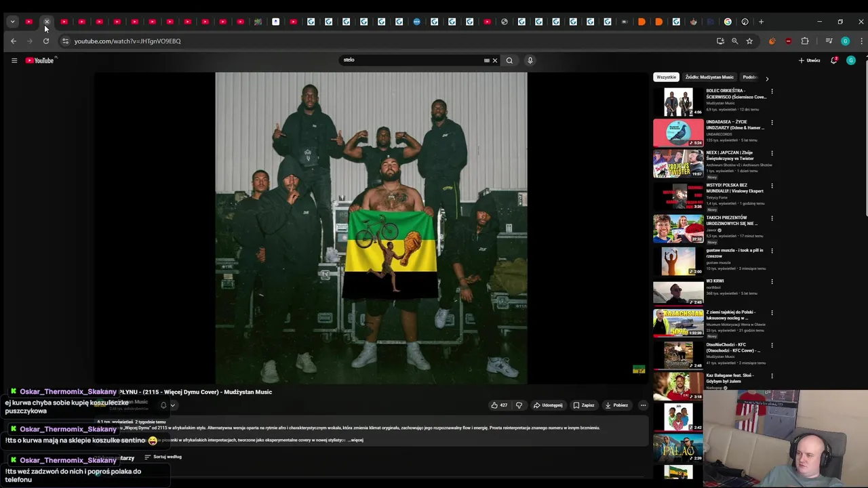Expand the description with ...więcej
The height and width of the screenshot is (488, 868).
pyautogui.click(x=355, y=440)
